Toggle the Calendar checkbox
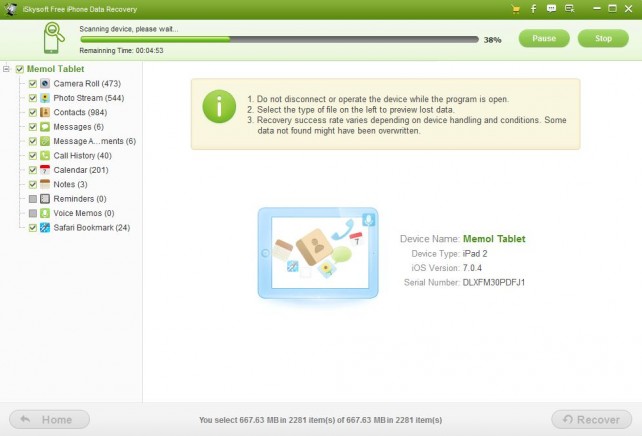642x436 pixels. pyautogui.click(x=33, y=170)
